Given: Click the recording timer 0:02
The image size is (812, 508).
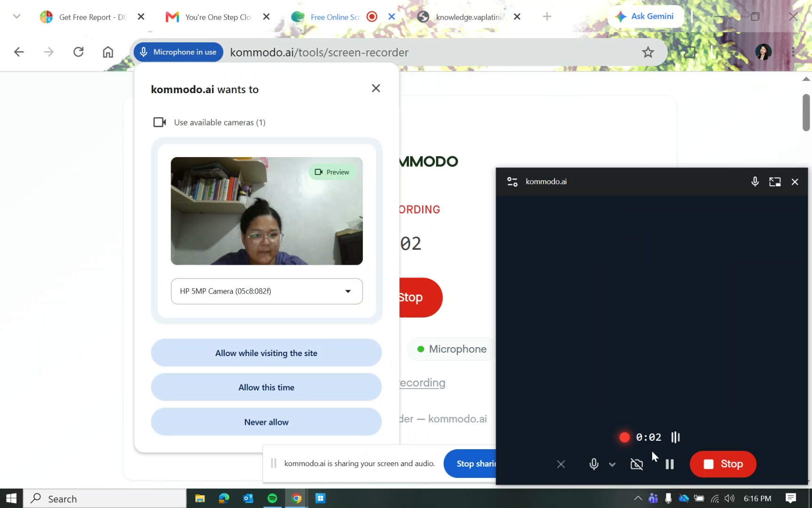Looking at the screenshot, I should pos(648,437).
